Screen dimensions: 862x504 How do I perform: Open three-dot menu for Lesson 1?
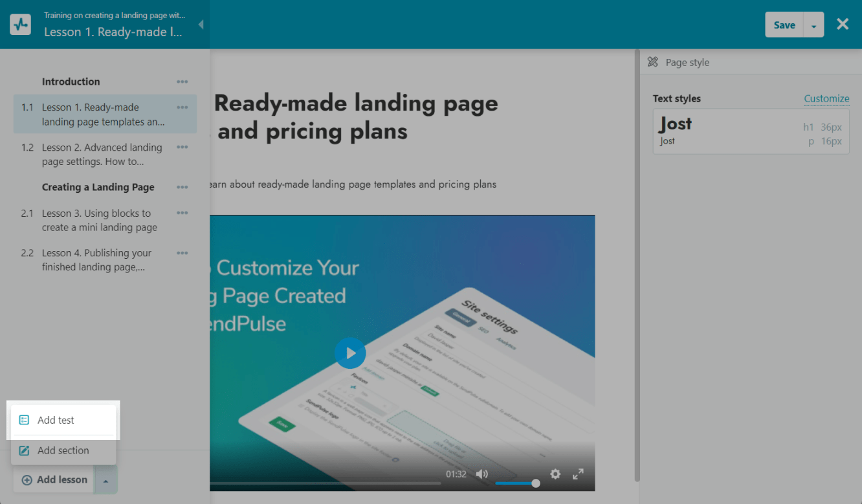[182, 107]
